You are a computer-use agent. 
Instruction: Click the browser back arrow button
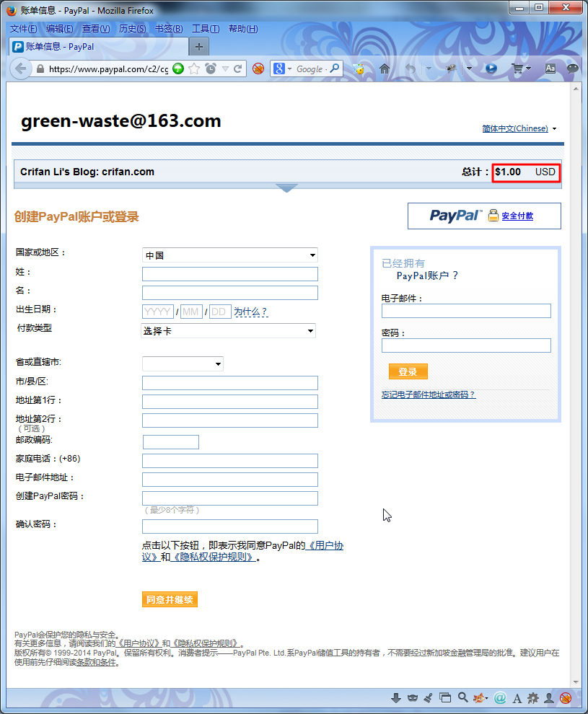pyautogui.click(x=20, y=69)
